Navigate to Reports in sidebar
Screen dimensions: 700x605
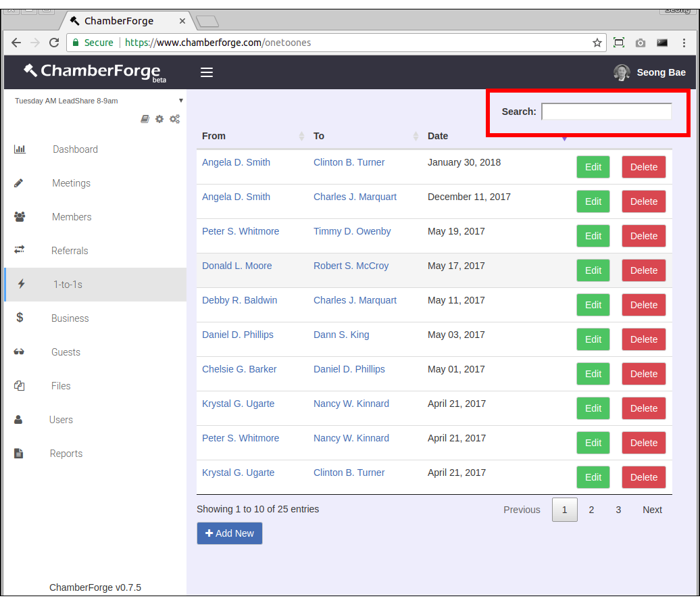coord(66,454)
